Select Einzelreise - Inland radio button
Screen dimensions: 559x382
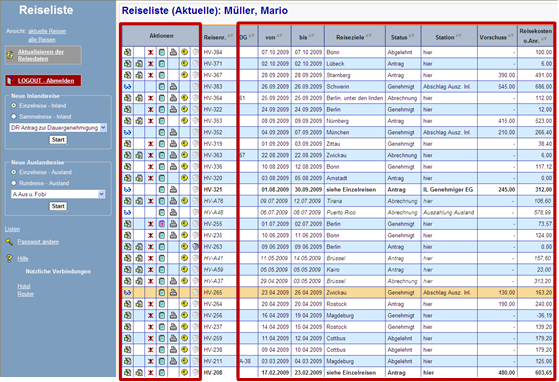click(x=14, y=105)
